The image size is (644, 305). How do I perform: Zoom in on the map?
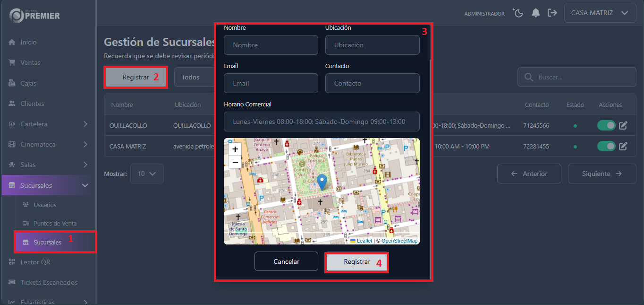(235, 149)
